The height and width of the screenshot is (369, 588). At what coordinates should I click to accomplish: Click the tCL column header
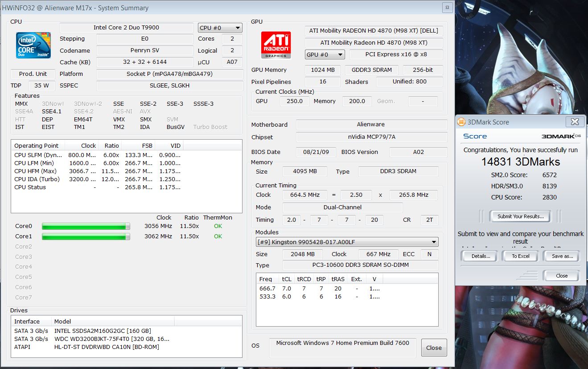click(x=287, y=279)
